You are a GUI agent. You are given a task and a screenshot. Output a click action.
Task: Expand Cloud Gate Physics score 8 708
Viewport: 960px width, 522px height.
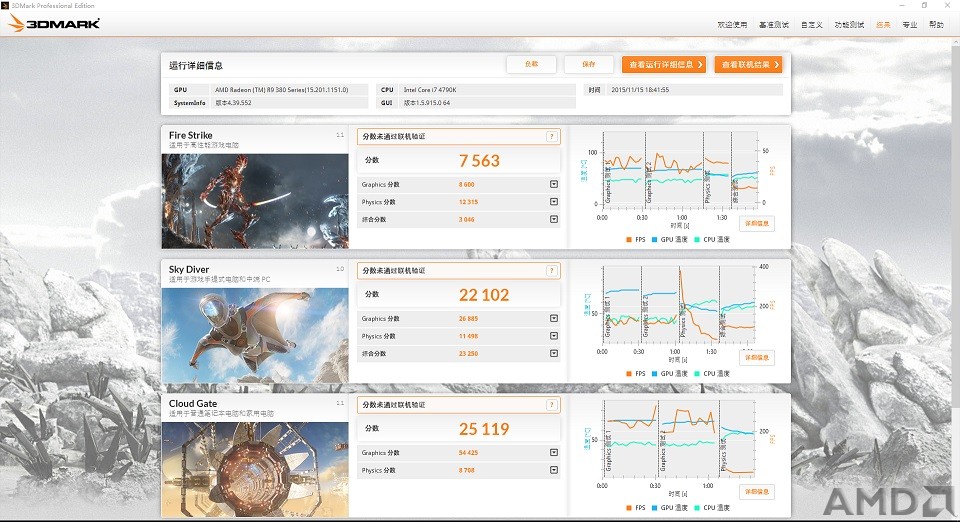(x=554, y=470)
